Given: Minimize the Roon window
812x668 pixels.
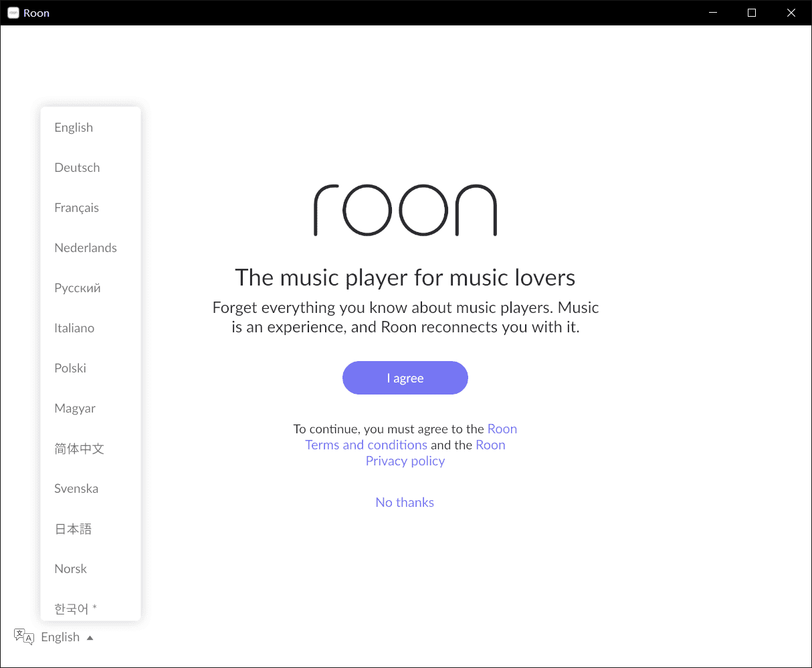Looking at the screenshot, I should pos(713,13).
